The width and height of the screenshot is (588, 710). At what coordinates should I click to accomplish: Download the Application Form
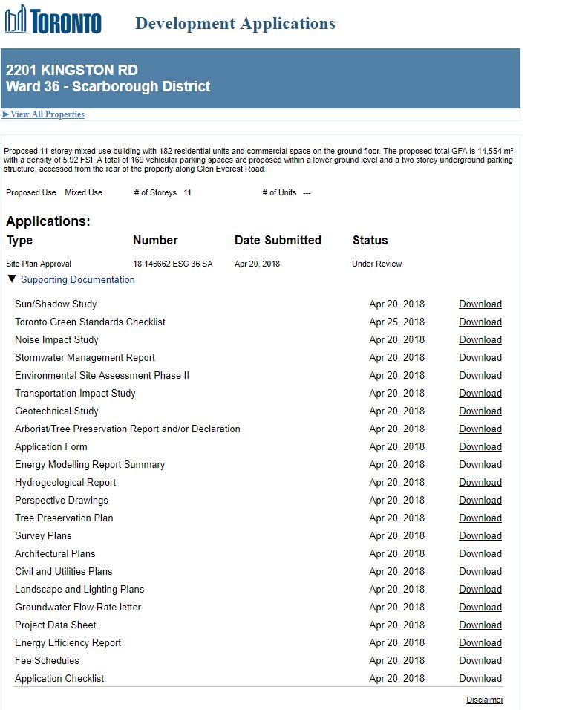[480, 447]
